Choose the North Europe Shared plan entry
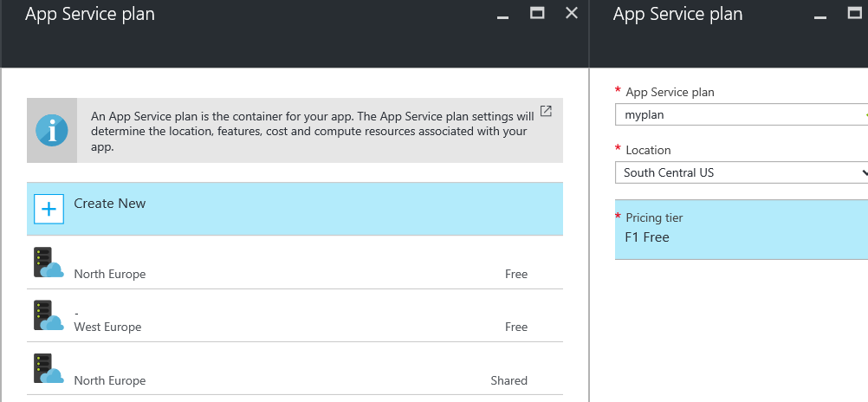 295,369
